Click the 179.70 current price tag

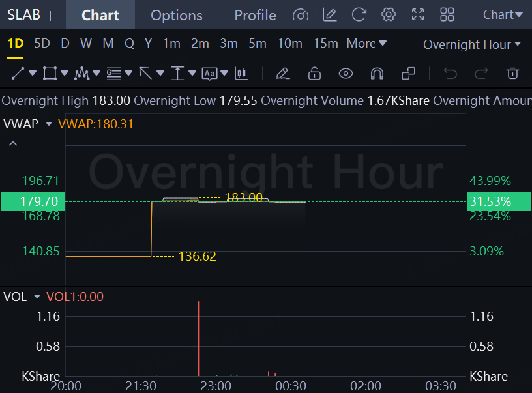coord(33,201)
